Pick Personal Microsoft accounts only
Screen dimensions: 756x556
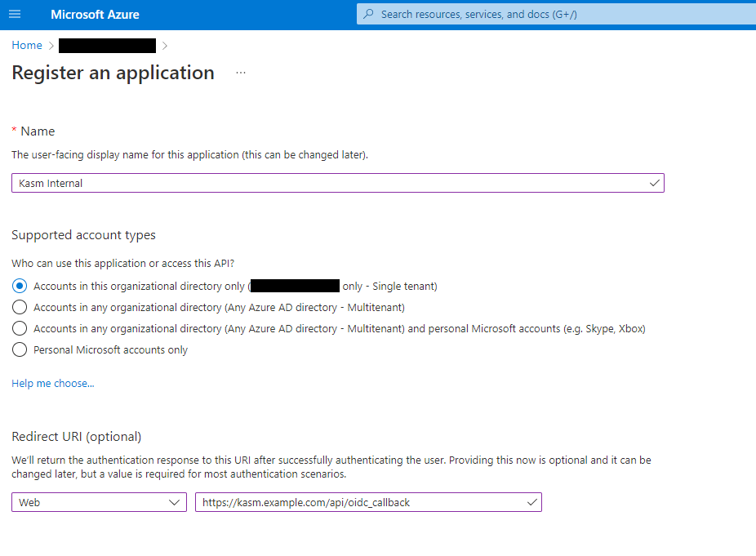[x=20, y=350]
